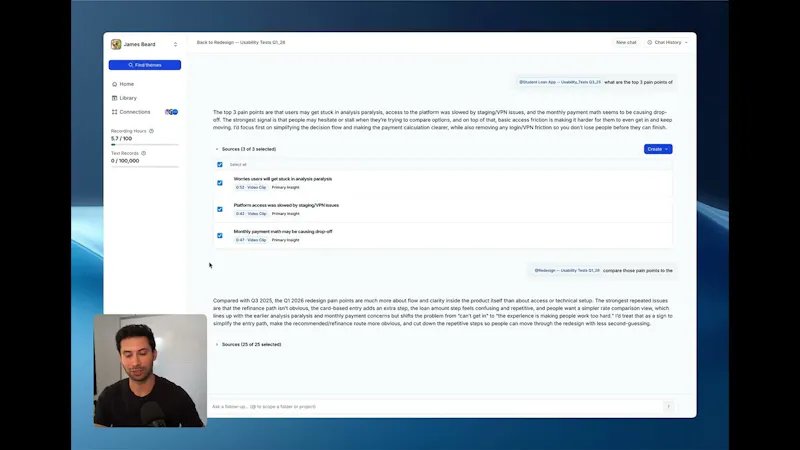Click the James Beard workspace avatar
The height and width of the screenshot is (450, 800).
116,44
